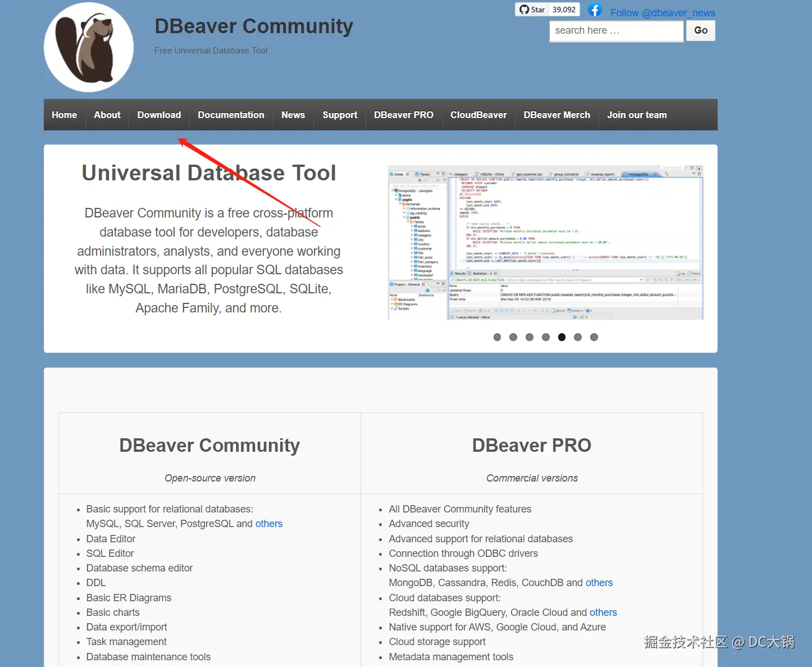Screen dimensions: 812x667
Task: Click the 'Cloud storage support' list item
Action: [x=437, y=642]
